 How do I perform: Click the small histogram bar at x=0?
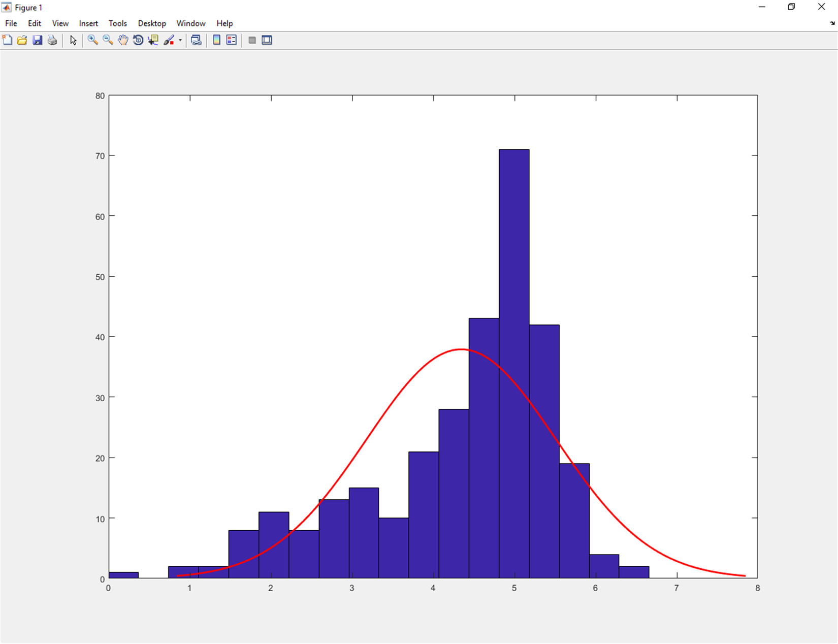(123, 575)
